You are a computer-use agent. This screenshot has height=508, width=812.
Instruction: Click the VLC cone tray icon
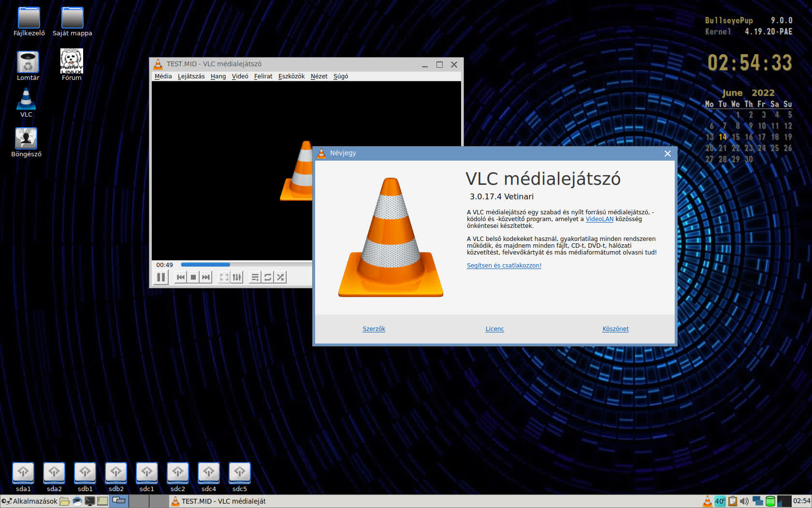click(x=707, y=501)
